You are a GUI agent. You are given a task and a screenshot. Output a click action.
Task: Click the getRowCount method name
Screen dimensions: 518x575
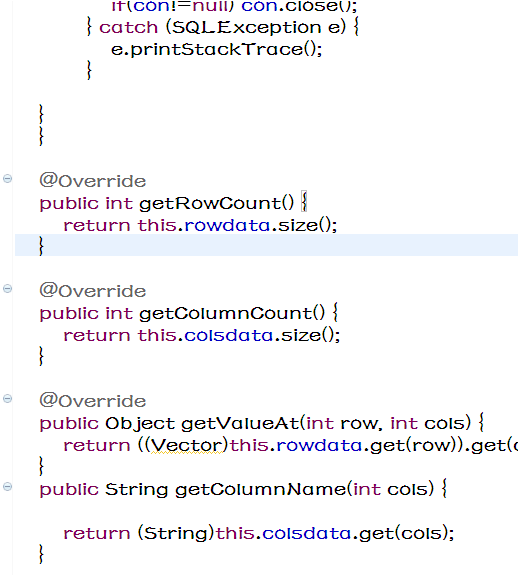coord(210,204)
